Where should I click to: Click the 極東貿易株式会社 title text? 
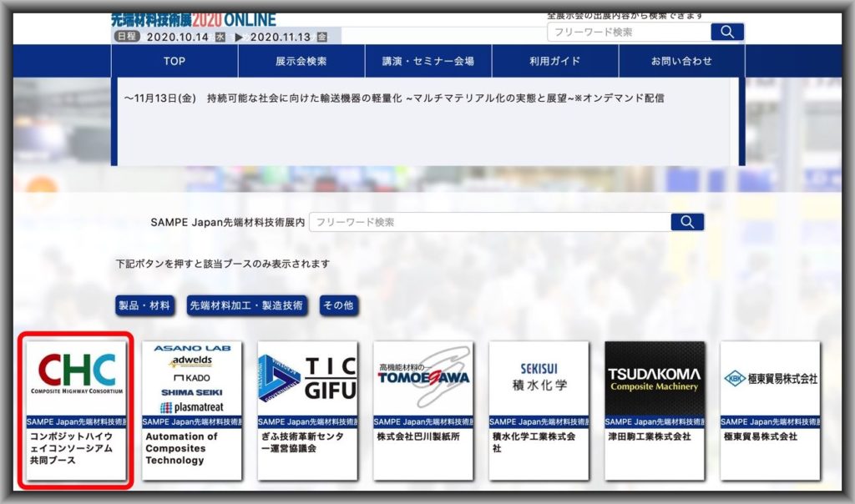coord(761,436)
